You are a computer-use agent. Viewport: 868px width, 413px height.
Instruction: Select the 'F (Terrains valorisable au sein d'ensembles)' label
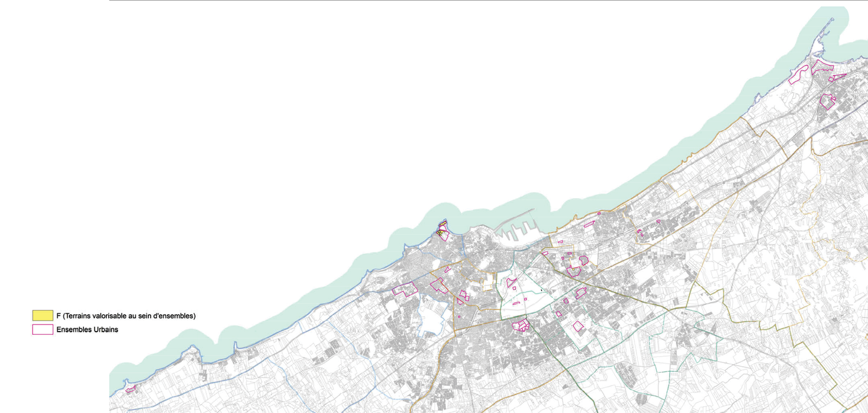(x=126, y=316)
